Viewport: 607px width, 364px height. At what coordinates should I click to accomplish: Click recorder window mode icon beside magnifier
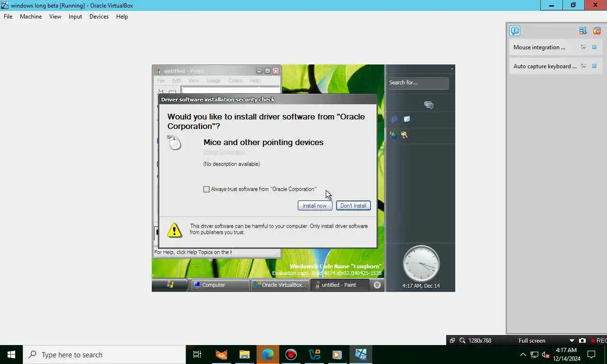(452, 341)
